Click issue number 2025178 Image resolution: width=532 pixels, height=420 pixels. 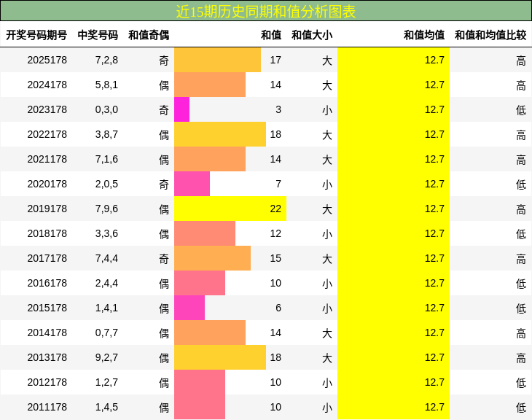coord(47,60)
